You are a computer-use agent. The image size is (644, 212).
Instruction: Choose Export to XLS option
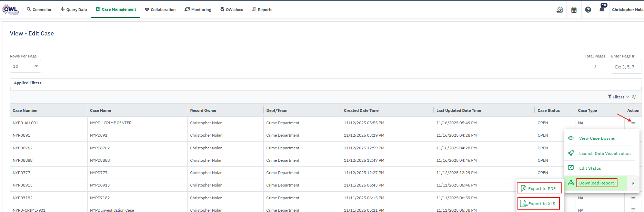(x=539, y=203)
